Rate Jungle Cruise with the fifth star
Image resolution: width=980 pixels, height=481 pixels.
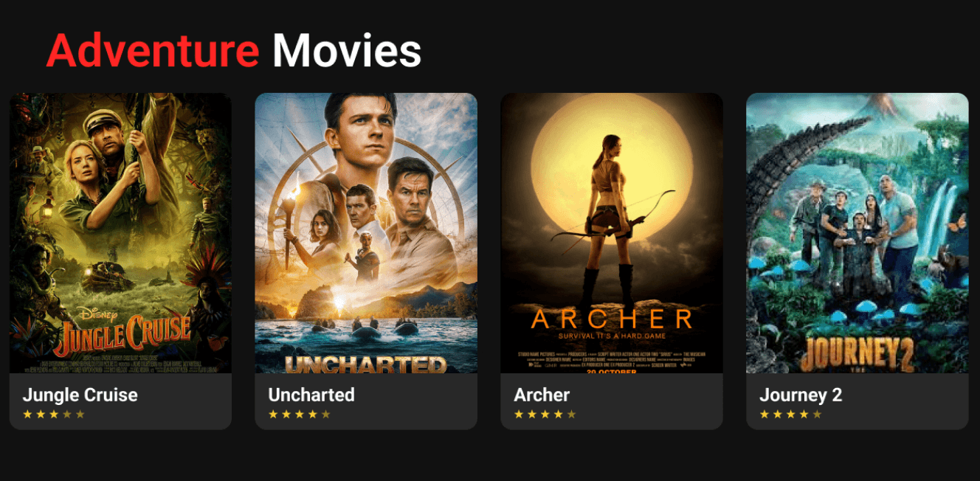(x=80, y=415)
